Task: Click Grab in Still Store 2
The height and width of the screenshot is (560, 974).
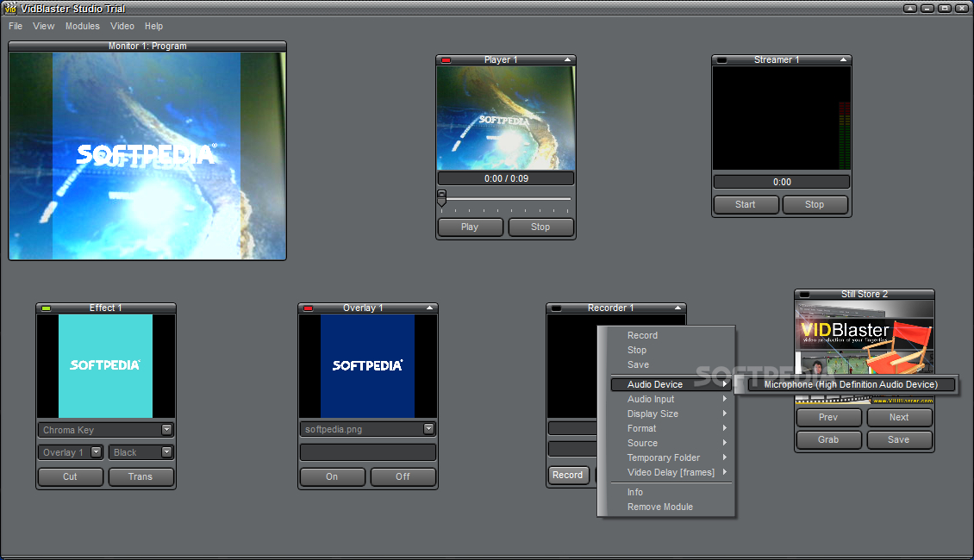Action: tap(828, 439)
